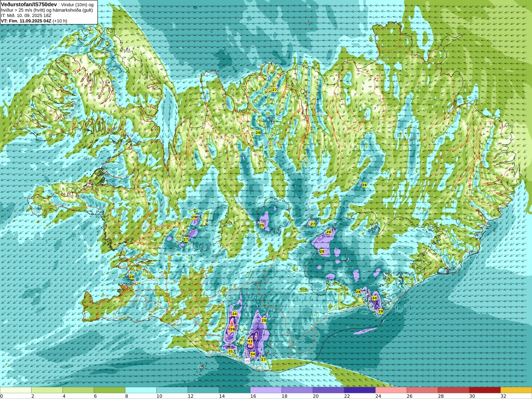Viewport: 532px width, 399px height.
Task: Click the legend scale number 20
Action: 315,396
